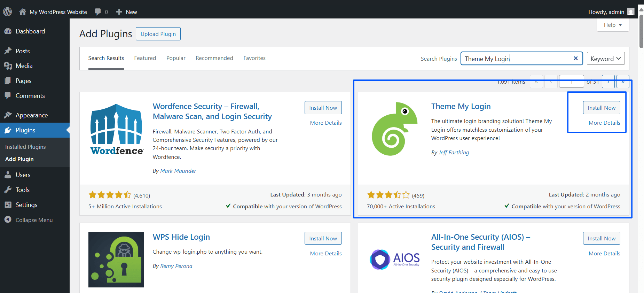
Task: Open Posts in the sidebar
Action: coord(35,51)
